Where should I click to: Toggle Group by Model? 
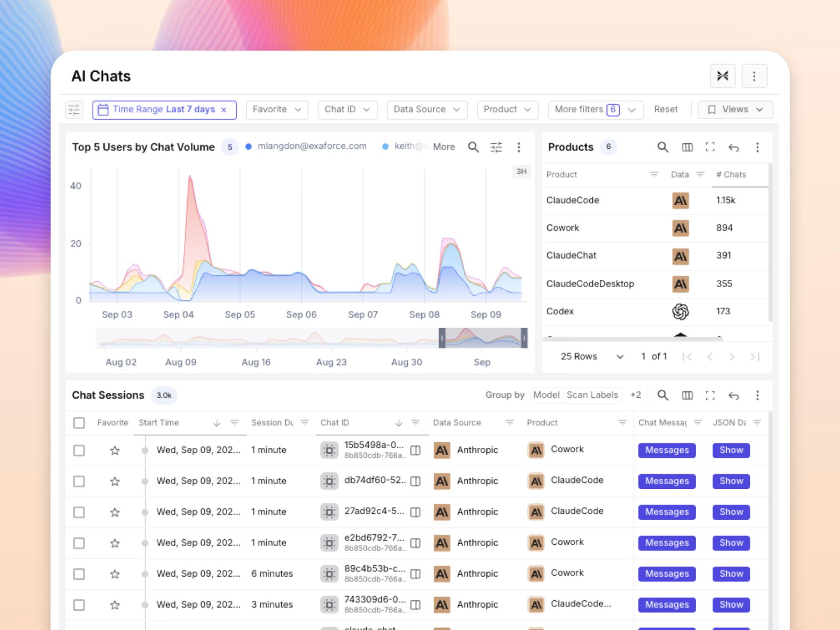coord(546,395)
